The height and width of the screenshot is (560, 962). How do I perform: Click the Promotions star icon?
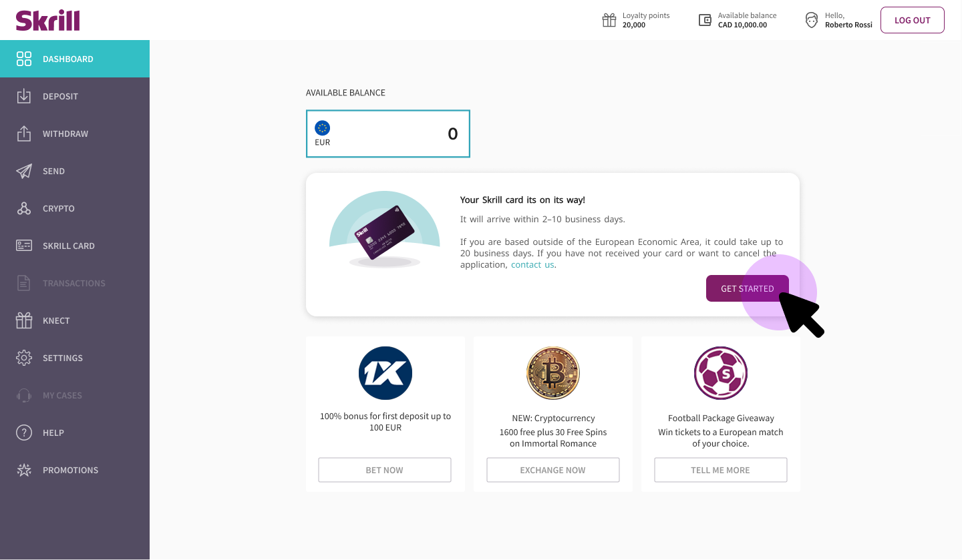pyautogui.click(x=24, y=470)
